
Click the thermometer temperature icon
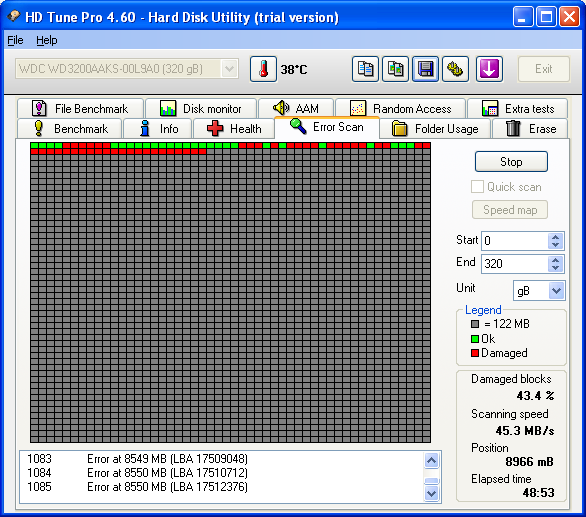pyautogui.click(x=263, y=69)
